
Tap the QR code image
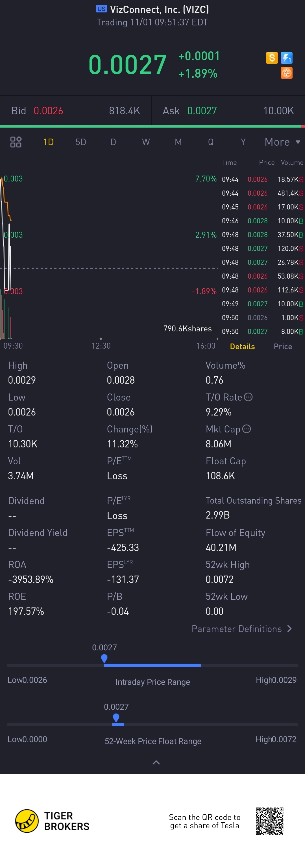click(270, 821)
